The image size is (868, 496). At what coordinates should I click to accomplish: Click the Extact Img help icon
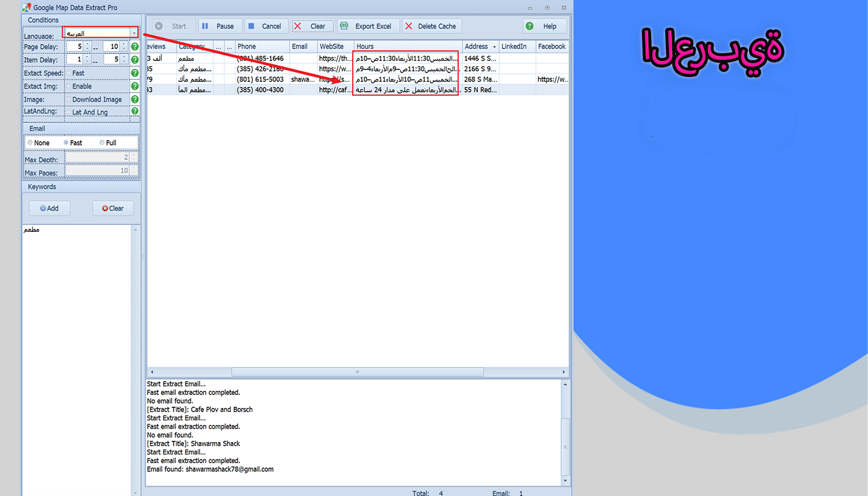point(135,86)
